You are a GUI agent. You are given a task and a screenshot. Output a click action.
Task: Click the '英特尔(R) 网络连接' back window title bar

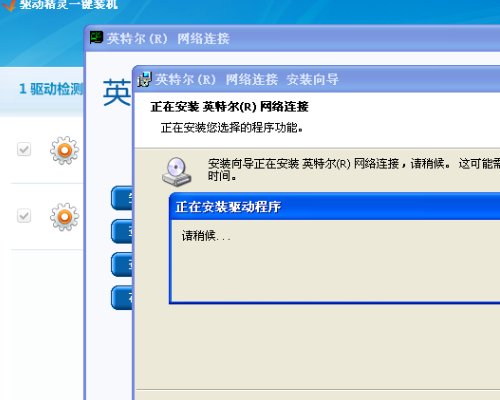[x=293, y=38]
